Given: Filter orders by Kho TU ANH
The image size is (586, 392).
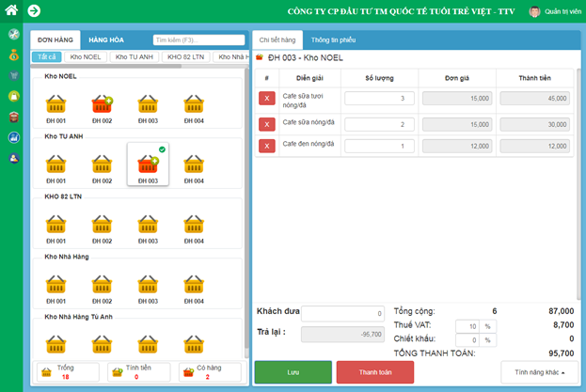Looking at the screenshot, I should tap(134, 57).
